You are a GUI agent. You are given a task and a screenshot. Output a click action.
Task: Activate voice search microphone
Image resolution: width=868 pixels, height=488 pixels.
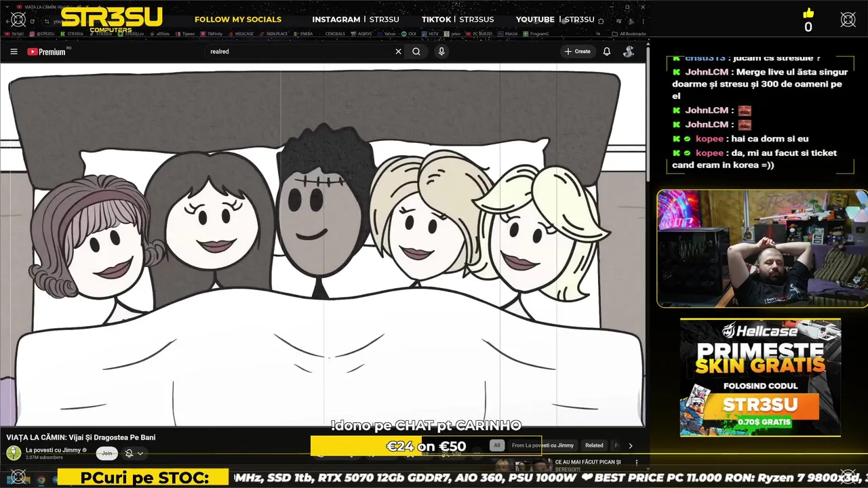(x=441, y=52)
